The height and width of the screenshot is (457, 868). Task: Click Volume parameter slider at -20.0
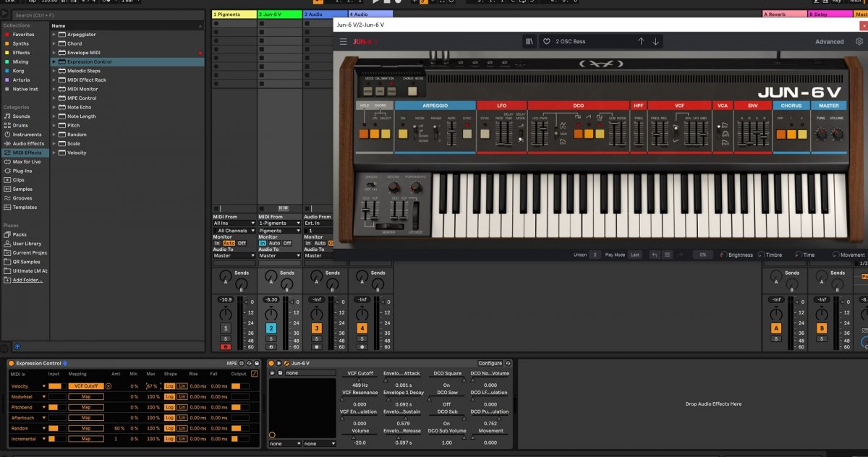pyautogui.click(x=360, y=435)
